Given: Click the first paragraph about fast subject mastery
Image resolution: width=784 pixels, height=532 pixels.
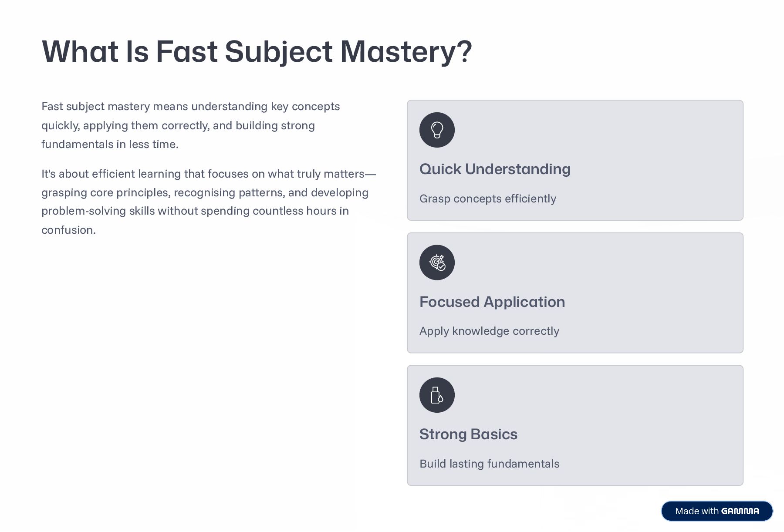Looking at the screenshot, I should point(190,125).
